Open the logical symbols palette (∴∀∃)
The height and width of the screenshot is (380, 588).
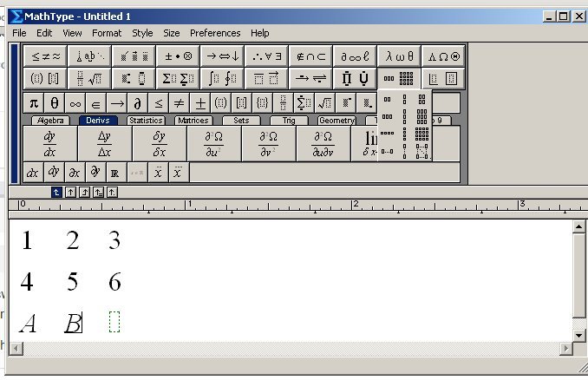(266, 56)
